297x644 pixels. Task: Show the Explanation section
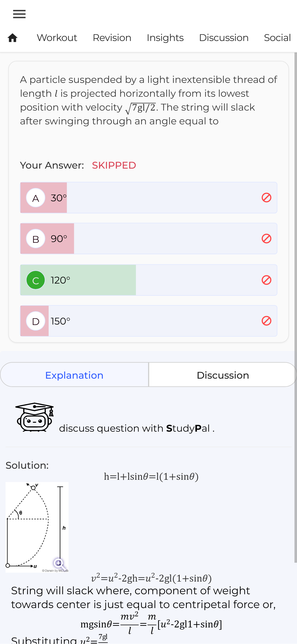coord(74,375)
